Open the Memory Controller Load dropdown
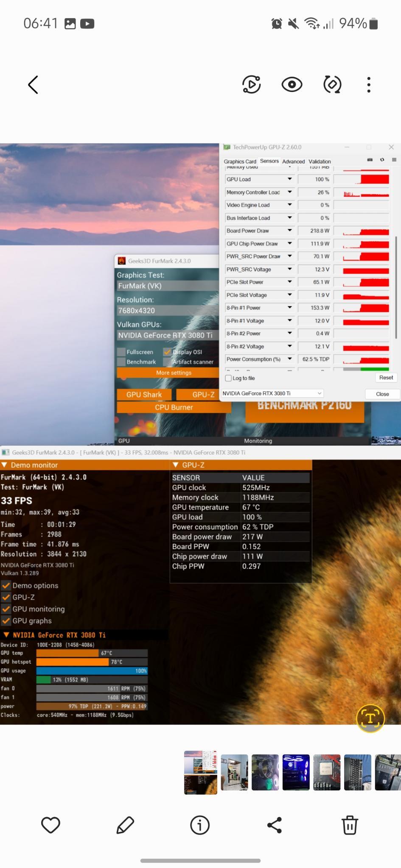The image size is (401, 868). pyautogui.click(x=290, y=192)
